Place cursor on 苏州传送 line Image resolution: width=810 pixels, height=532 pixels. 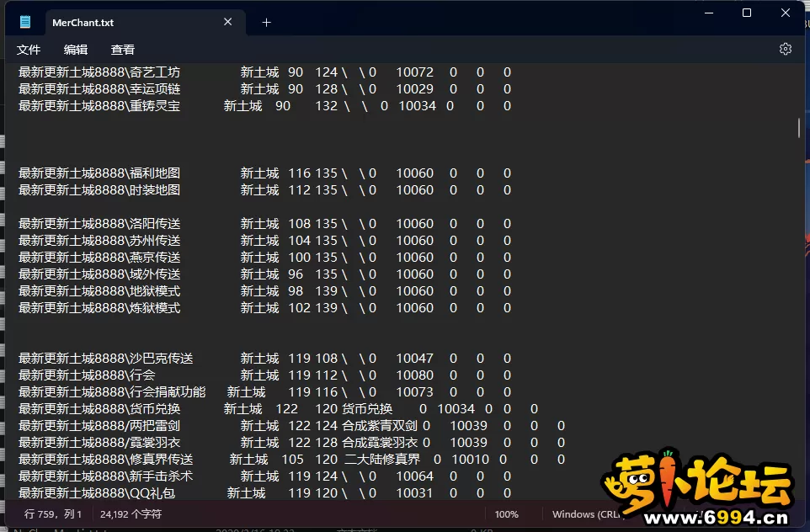[265, 241]
